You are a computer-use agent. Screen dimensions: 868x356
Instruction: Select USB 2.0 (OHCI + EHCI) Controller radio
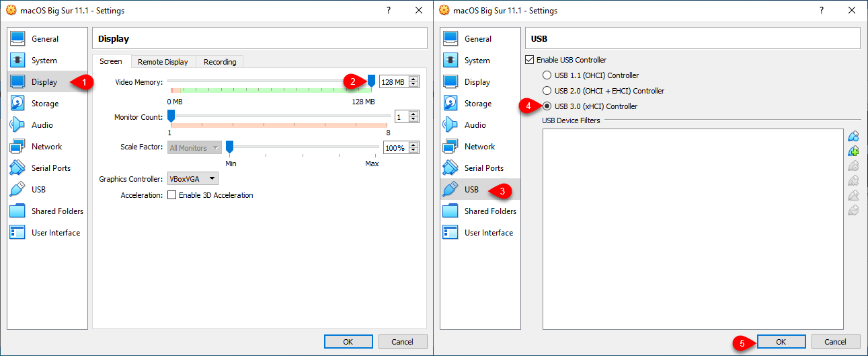click(547, 91)
